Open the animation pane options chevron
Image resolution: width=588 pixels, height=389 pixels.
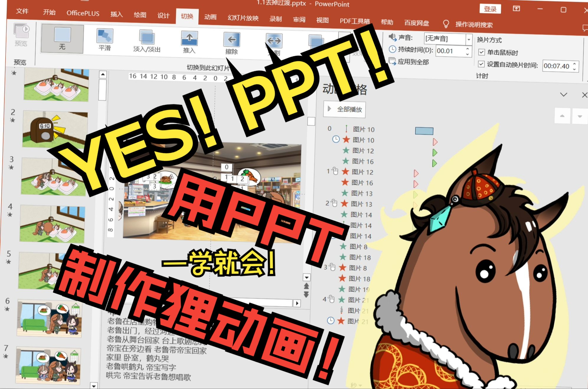pos(563,95)
